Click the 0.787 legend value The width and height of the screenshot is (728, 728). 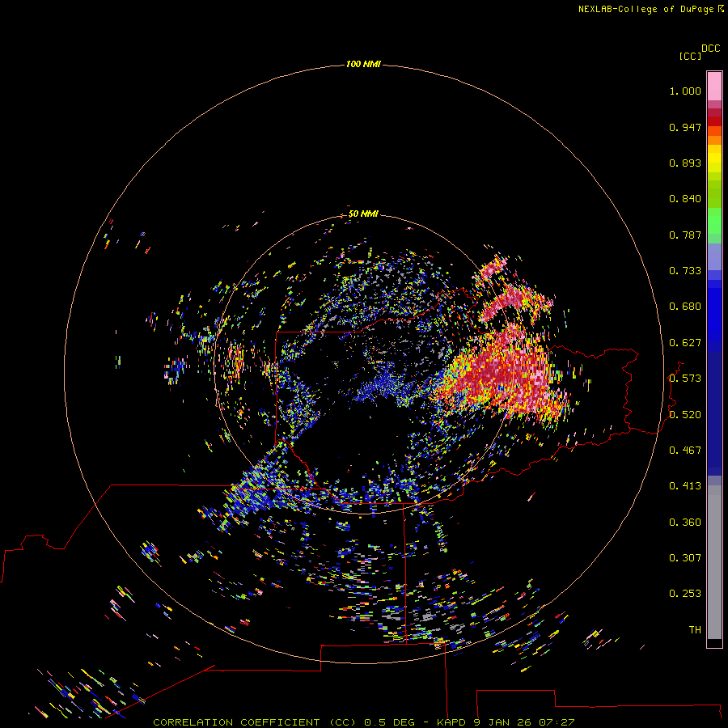click(x=685, y=235)
